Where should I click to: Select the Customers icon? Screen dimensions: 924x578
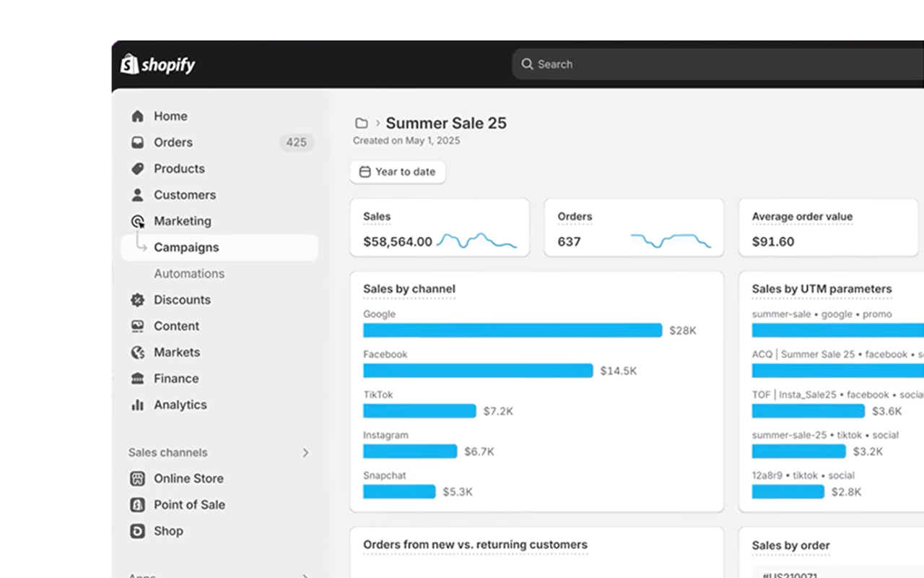(x=137, y=194)
